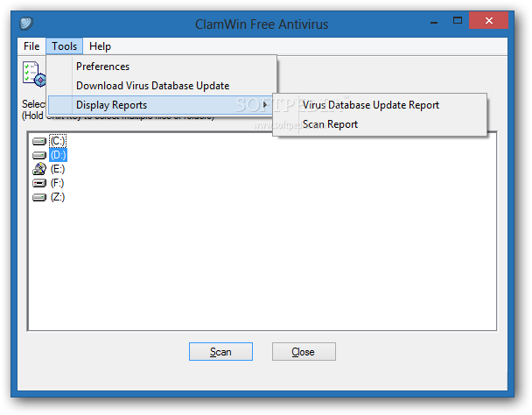
Task: Select the C: drive icon
Action: pyautogui.click(x=39, y=141)
